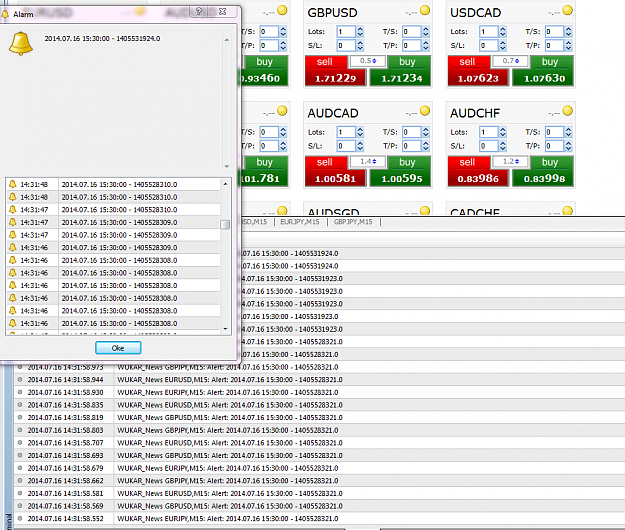The image size is (625, 530).
Task: Click the alarm list scrollbar up arrow
Action: point(225,184)
